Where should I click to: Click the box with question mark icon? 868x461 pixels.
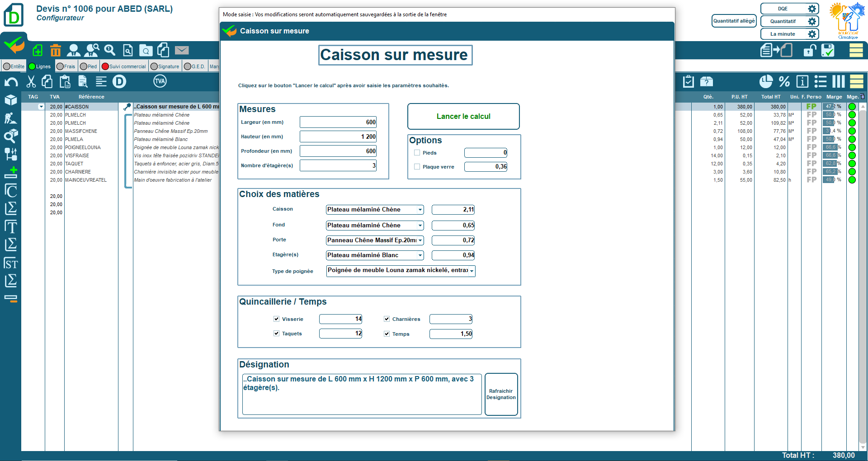(x=707, y=81)
